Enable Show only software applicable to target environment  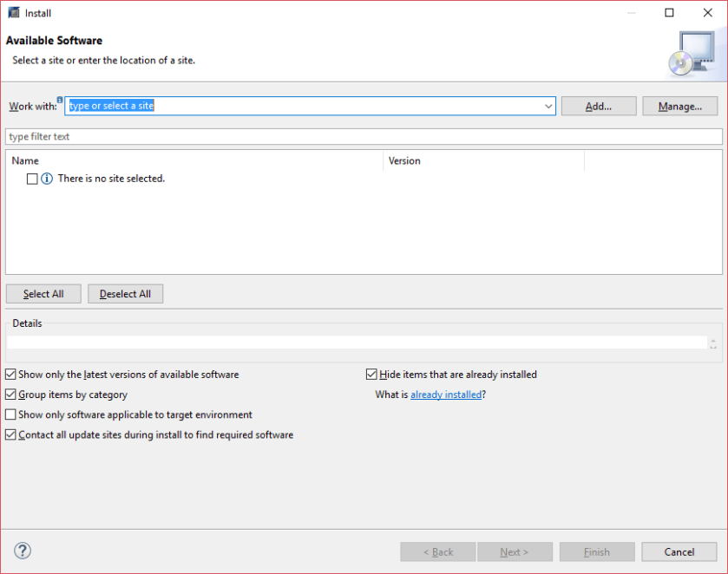coord(10,414)
